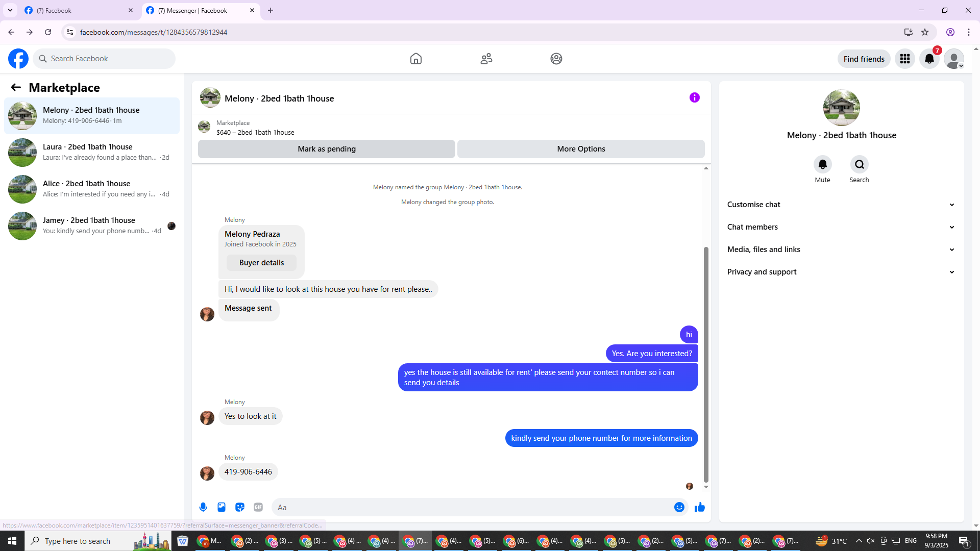Open the Chrome profile icon
Image resolution: width=980 pixels, height=551 pixels.
coord(950,32)
